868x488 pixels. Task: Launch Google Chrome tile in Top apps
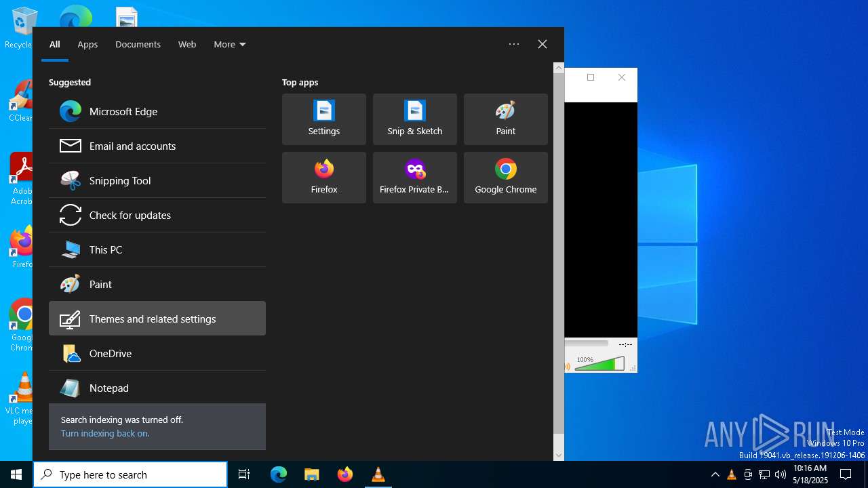point(506,178)
